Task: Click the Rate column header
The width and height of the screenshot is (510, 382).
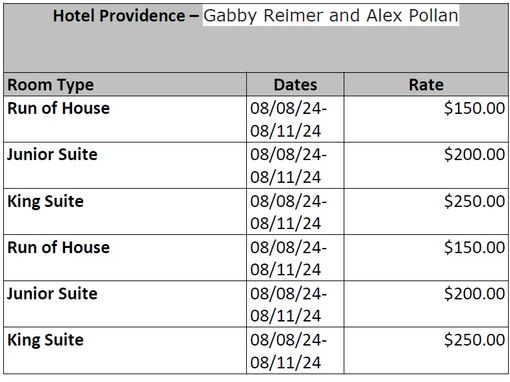Action: pos(426,84)
